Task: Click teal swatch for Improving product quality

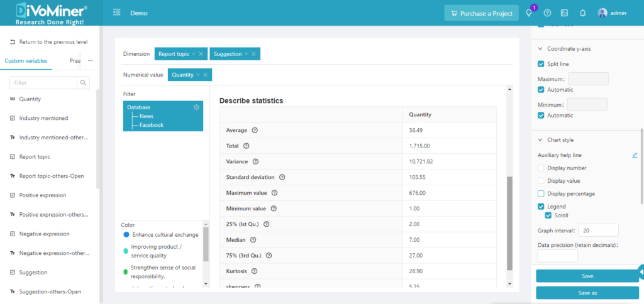Action: (125, 251)
